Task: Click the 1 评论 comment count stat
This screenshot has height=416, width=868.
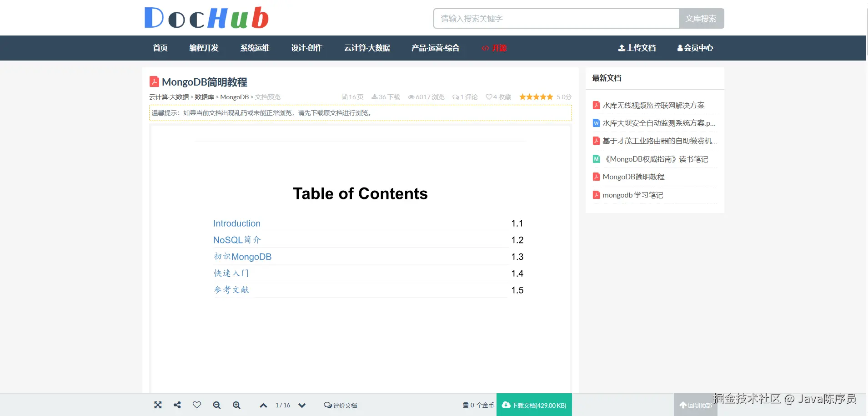Action: 465,97
